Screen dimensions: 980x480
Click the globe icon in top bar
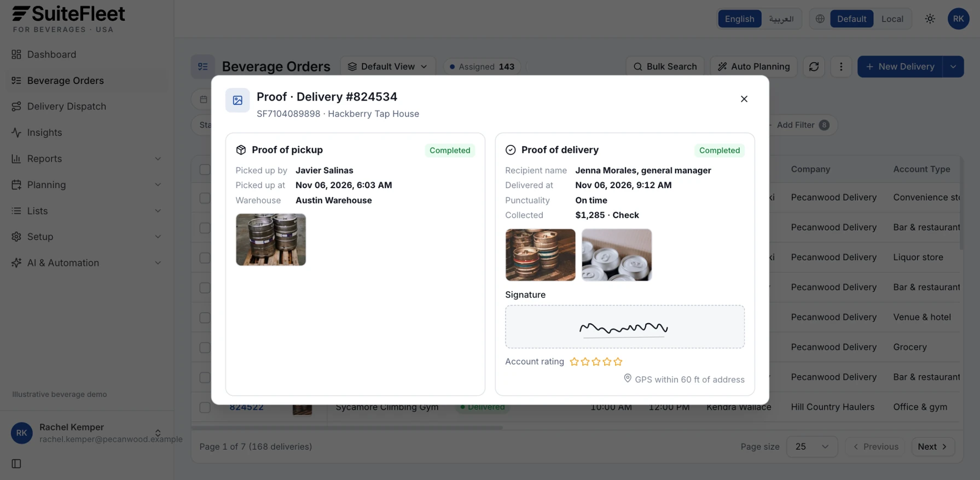click(820, 19)
